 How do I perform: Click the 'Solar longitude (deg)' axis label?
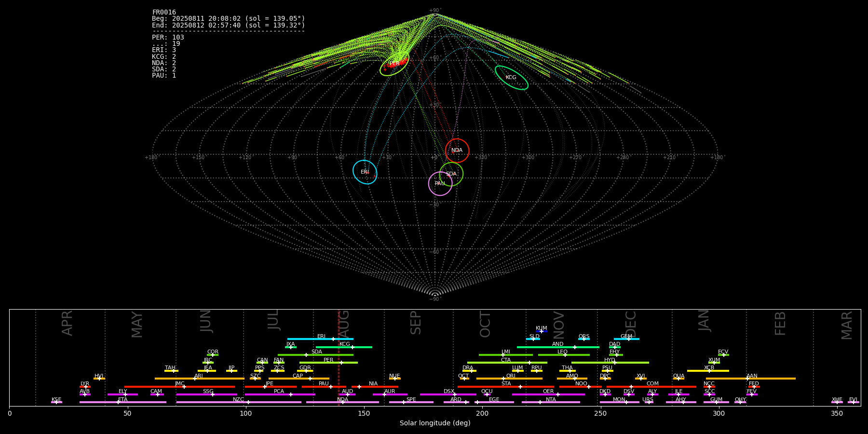pos(435,423)
